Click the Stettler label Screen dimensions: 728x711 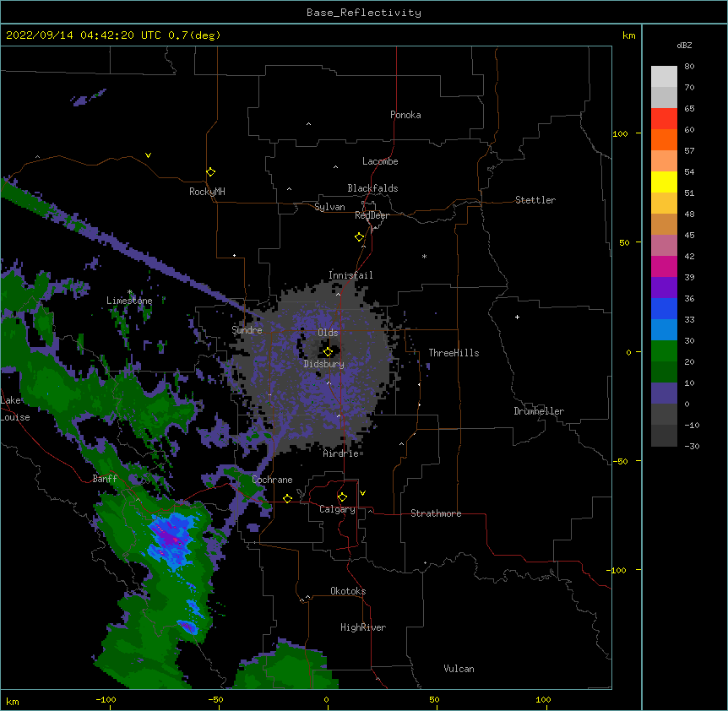pos(535,200)
